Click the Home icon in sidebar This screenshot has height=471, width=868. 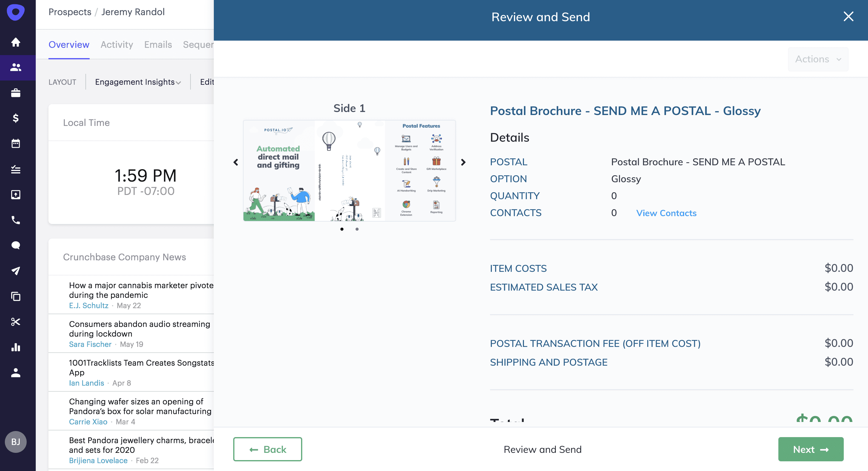point(15,42)
